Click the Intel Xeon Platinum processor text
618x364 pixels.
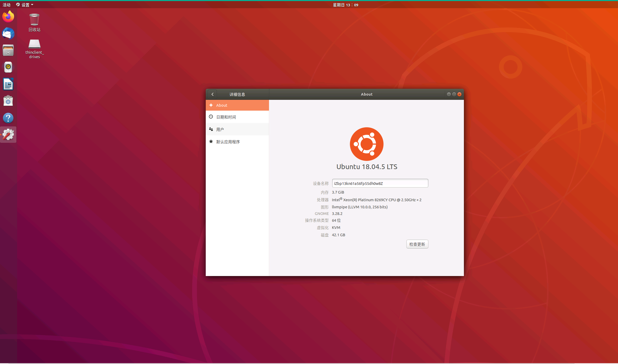coord(377,200)
